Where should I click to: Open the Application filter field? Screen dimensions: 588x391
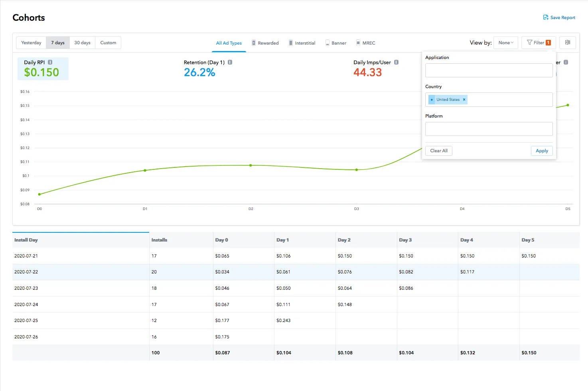[489, 71]
